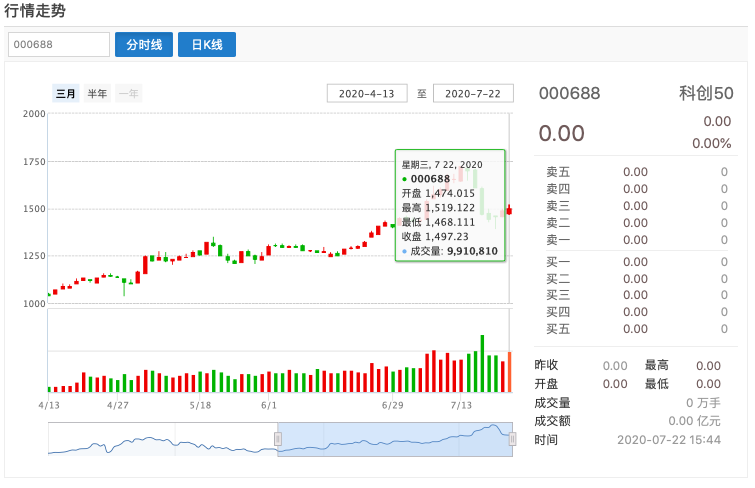Click the navigator's right range handle
The image size is (755, 488).
[512, 438]
